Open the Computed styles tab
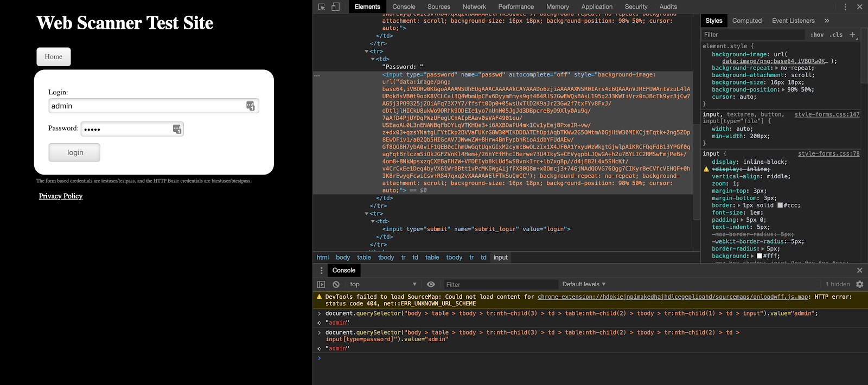 point(746,21)
